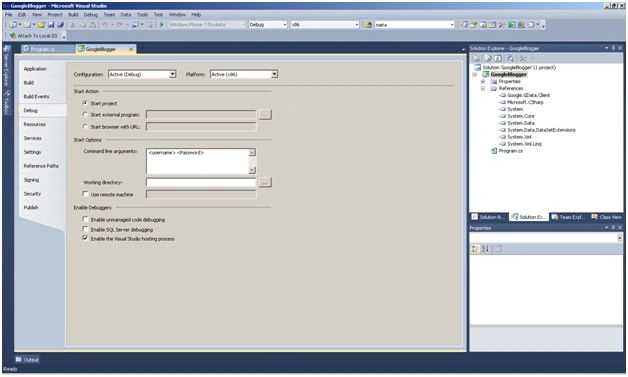Switch to the Team Explorer panel tab
Image resolution: width=628 pixels, height=377 pixels.
click(x=568, y=217)
